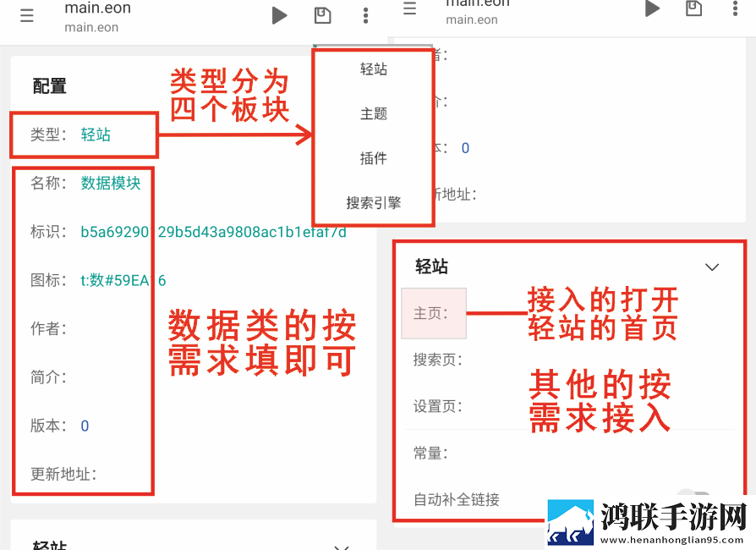Tap the 主页 field in 轻站 card

(x=434, y=313)
